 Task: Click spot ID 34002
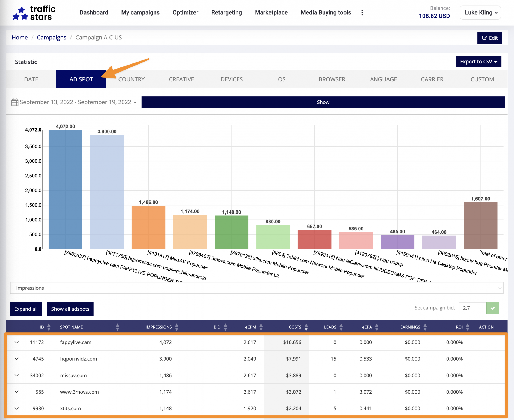37,375
